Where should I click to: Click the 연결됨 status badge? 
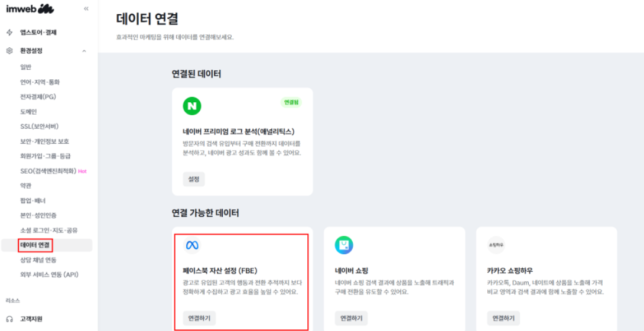pyautogui.click(x=291, y=102)
